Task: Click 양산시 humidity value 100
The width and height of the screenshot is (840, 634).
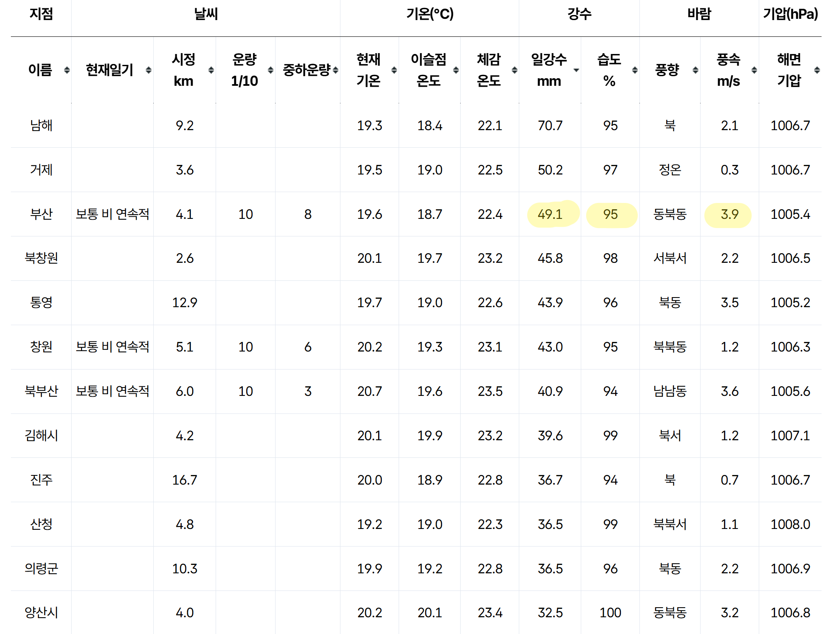Action: click(x=610, y=613)
